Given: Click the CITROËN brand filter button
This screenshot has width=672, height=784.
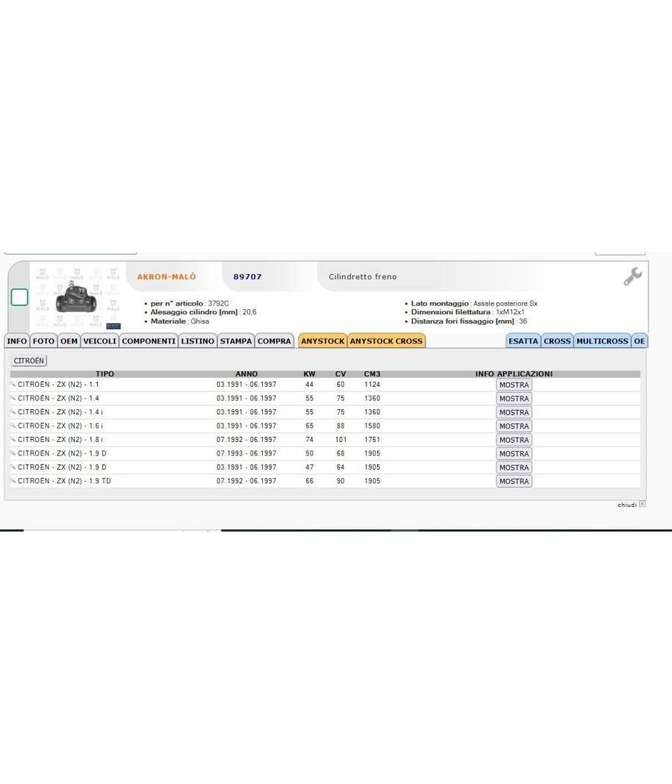Looking at the screenshot, I should pyautogui.click(x=29, y=361).
